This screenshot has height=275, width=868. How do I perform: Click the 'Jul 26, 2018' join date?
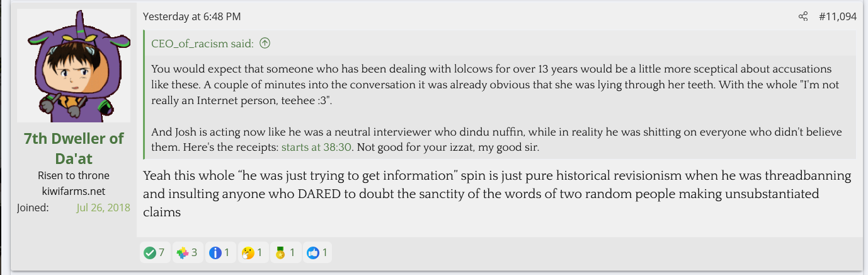click(103, 207)
